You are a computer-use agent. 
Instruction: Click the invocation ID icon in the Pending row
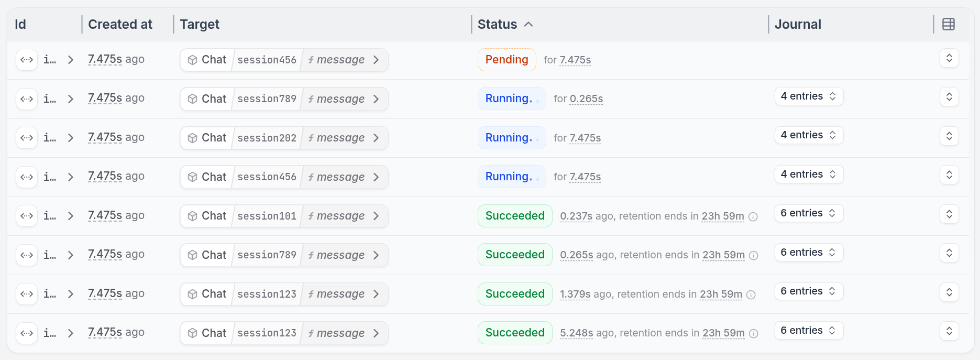(x=27, y=60)
